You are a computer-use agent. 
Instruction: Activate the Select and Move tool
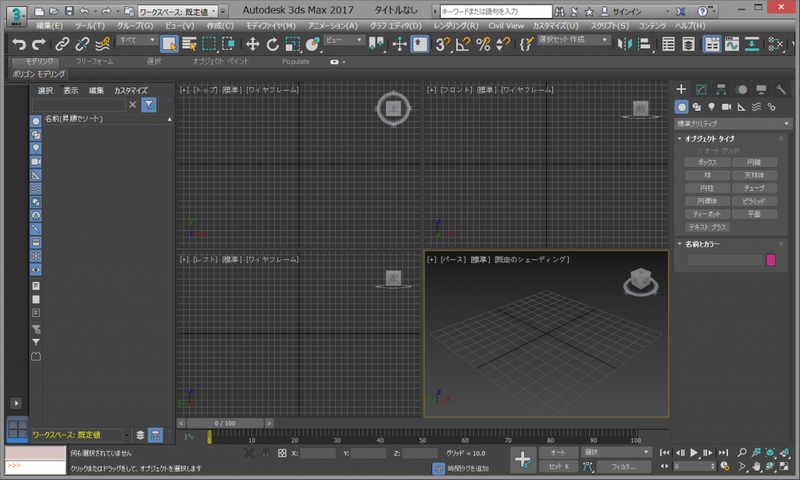pyautogui.click(x=253, y=44)
